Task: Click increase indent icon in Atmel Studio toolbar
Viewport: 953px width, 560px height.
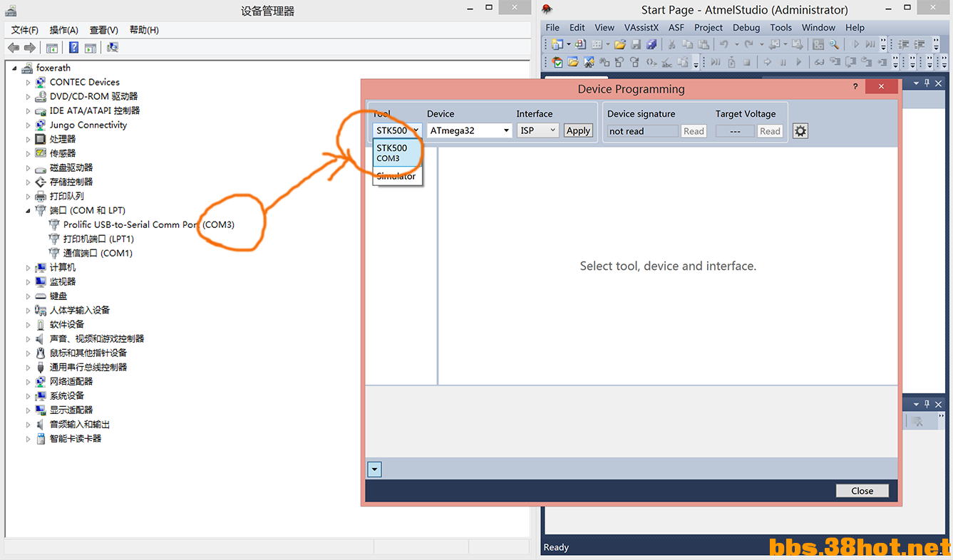Action: [x=919, y=44]
